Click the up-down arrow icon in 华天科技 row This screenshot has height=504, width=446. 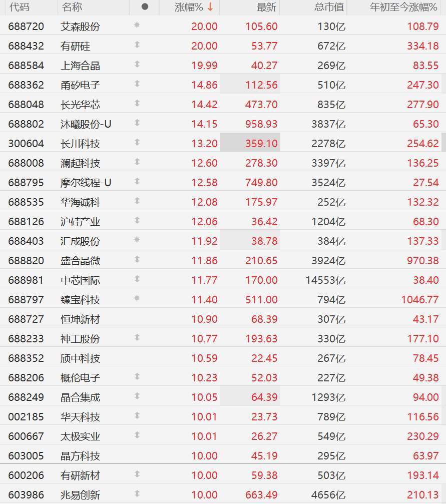click(x=137, y=415)
